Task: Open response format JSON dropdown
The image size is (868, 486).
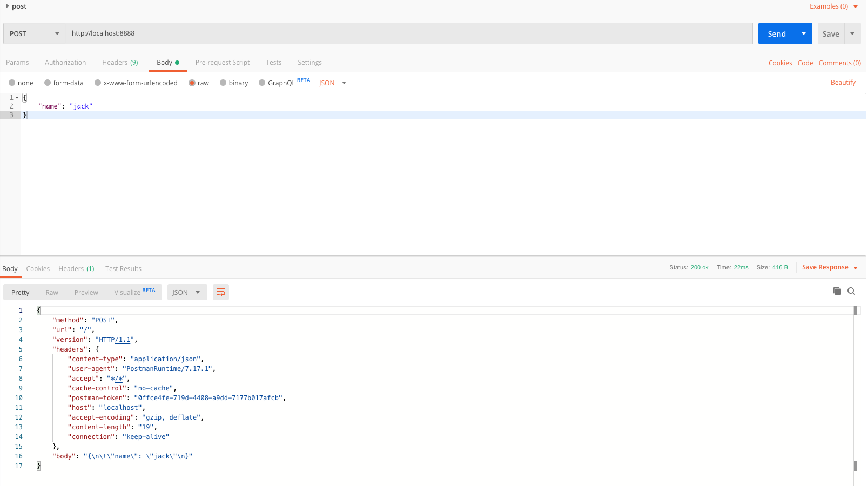Action: coord(187,292)
